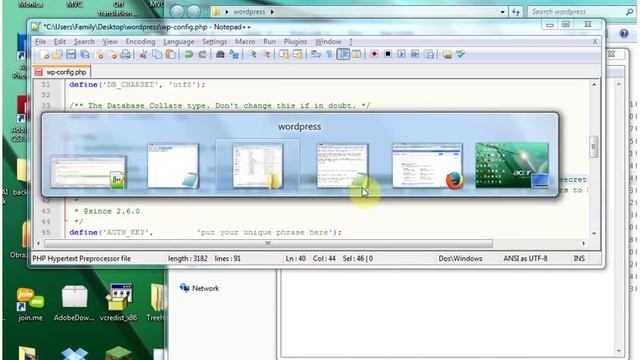Image resolution: width=640 pixels, height=360 pixels.
Task: Click the Explorer Back navigation button
Action: click(177, 11)
